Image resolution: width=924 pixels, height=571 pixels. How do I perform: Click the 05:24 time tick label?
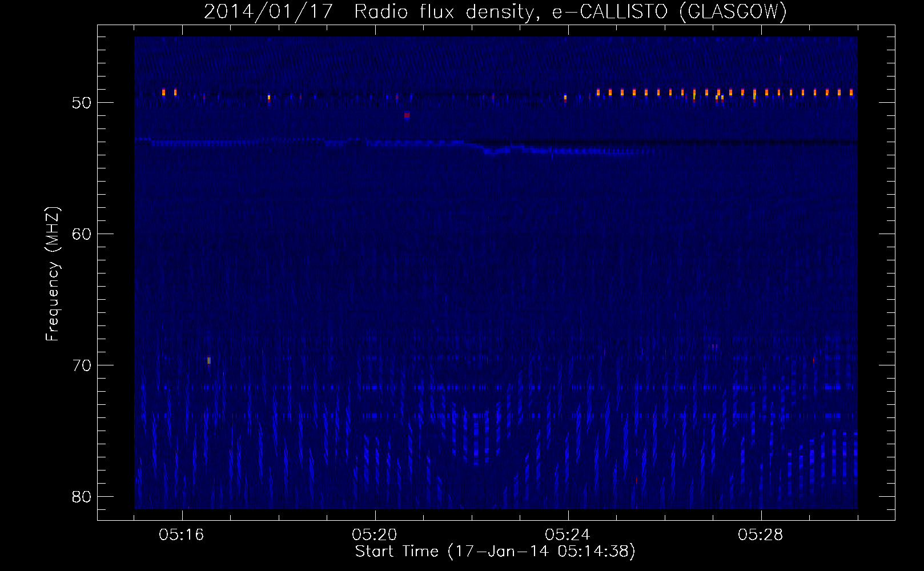coord(568,535)
